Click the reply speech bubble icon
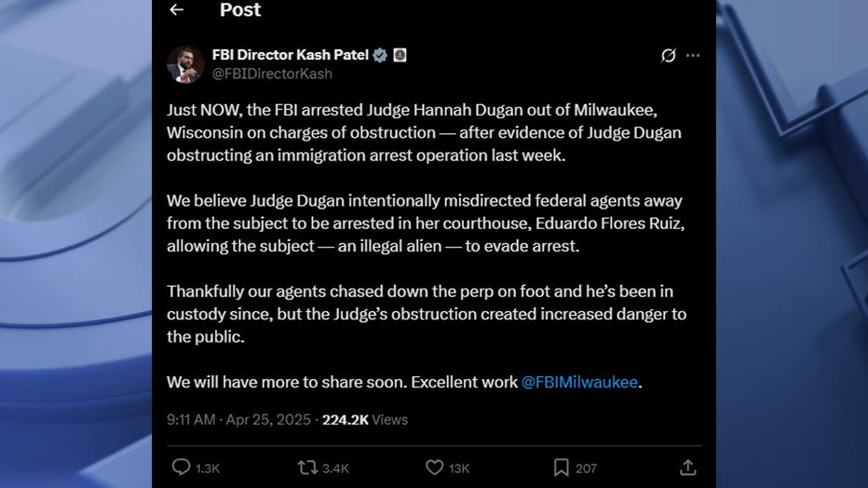Image resolution: width=868 pixels, height=488 pixels. (182, 468)
